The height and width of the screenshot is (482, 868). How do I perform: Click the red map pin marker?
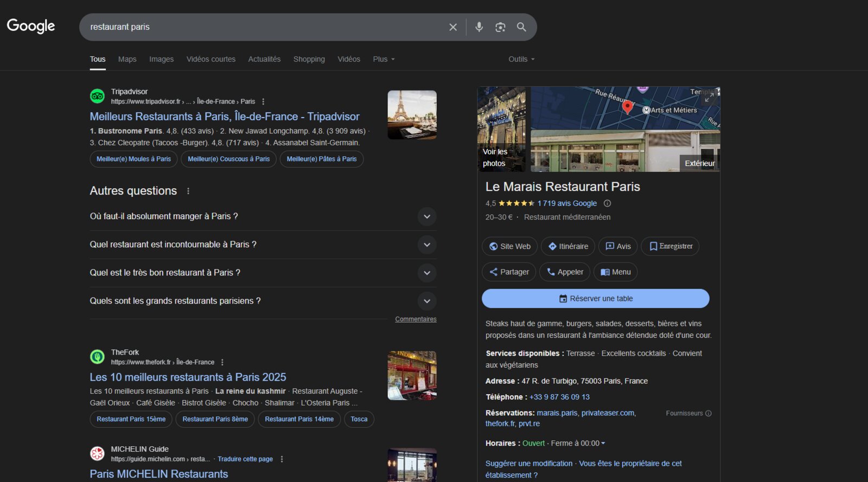pyautogui.click(x=627, y=106)
